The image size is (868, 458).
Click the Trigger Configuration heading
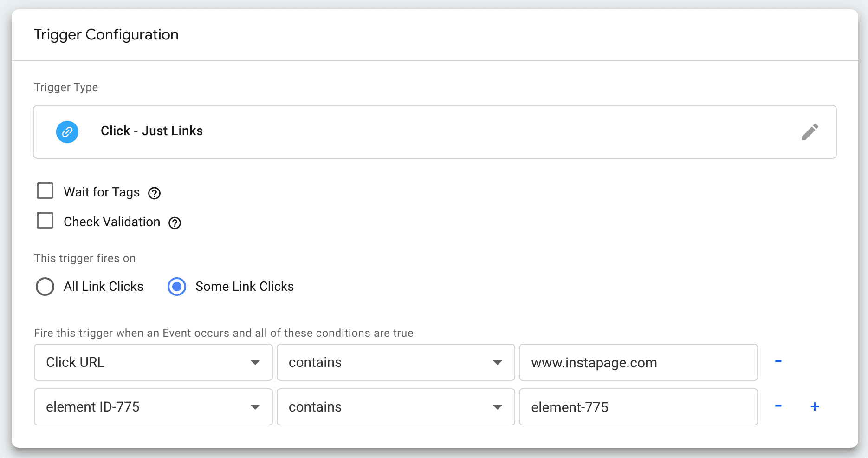106,35
